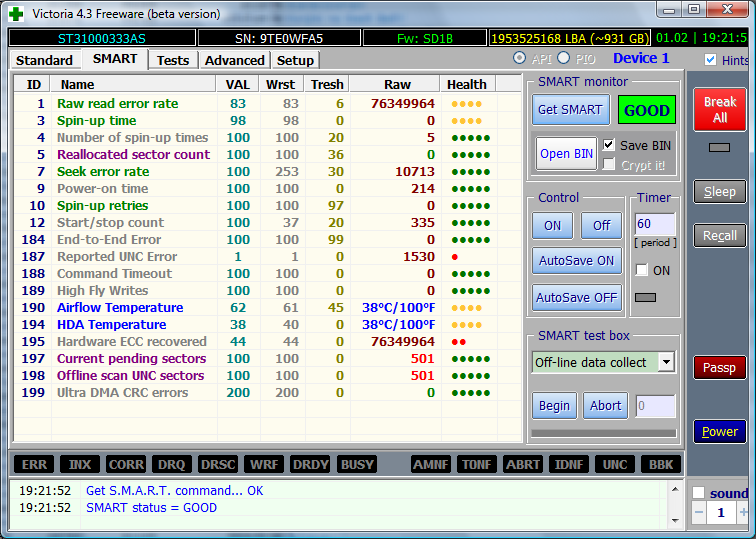The height and width of the screenshot is (539, 756).
Task: Click the SMART test progress bar
Action: point(604,433)
